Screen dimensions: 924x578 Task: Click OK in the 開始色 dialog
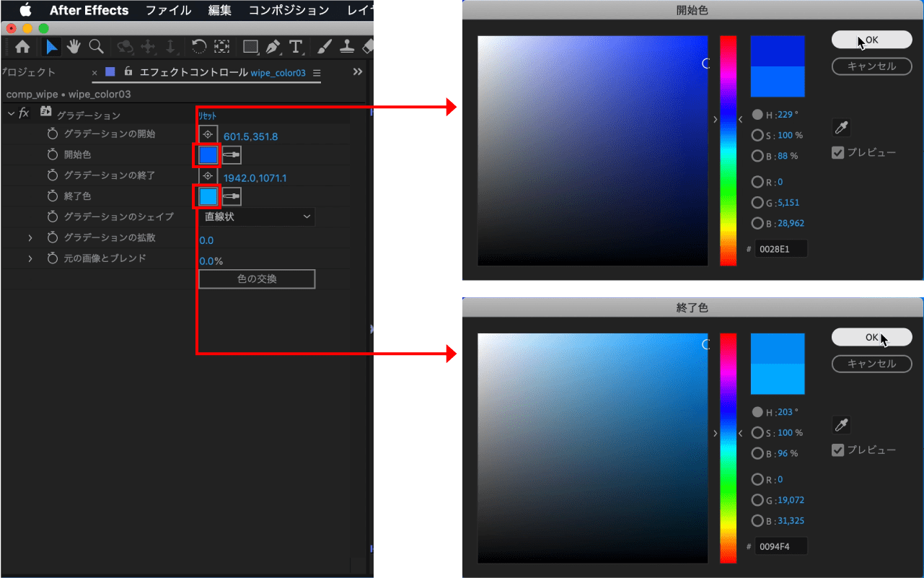coord(871,40)
